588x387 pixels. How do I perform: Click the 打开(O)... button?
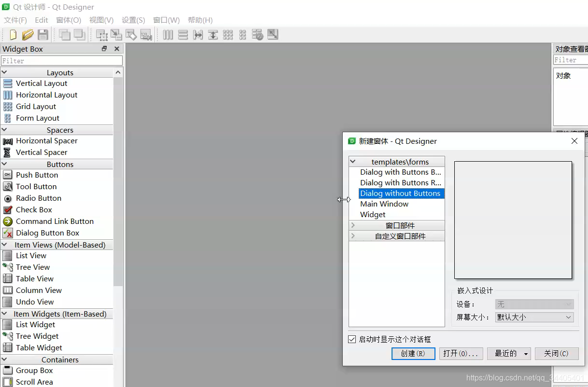point(461,354)
